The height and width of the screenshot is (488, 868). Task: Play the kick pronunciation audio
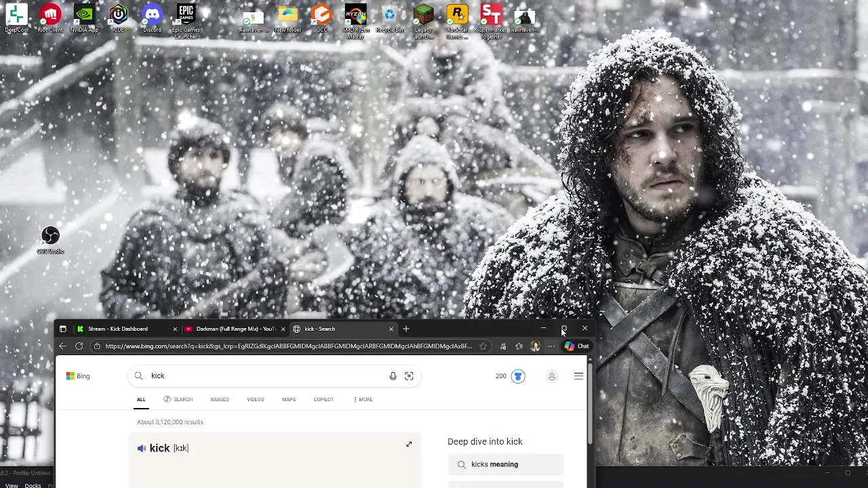142,448
